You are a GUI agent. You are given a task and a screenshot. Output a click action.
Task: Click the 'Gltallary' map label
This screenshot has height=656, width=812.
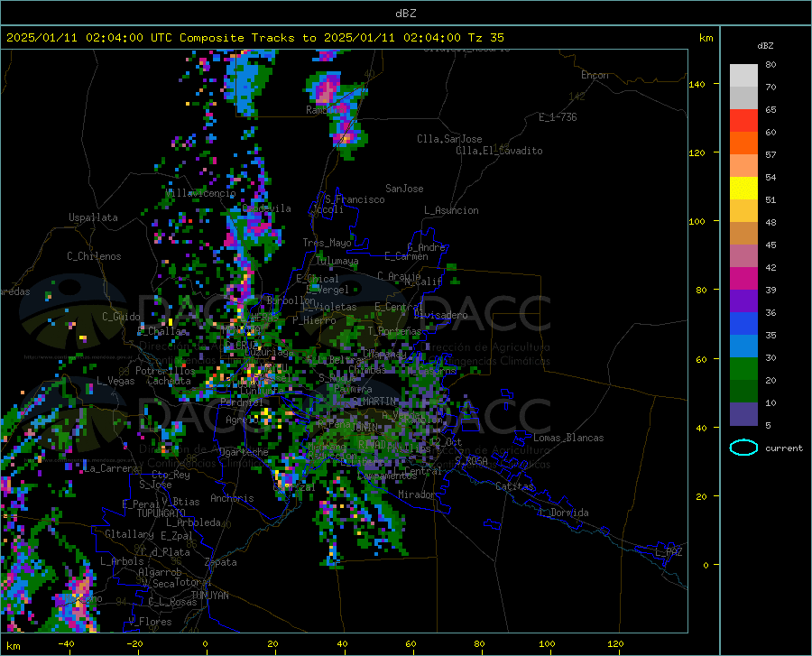(129, 534)
